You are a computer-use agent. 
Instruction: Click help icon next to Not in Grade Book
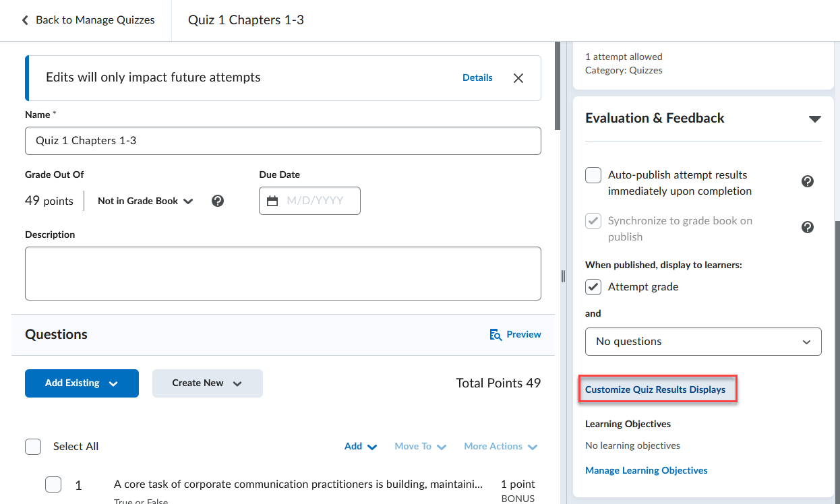point(218,201)
